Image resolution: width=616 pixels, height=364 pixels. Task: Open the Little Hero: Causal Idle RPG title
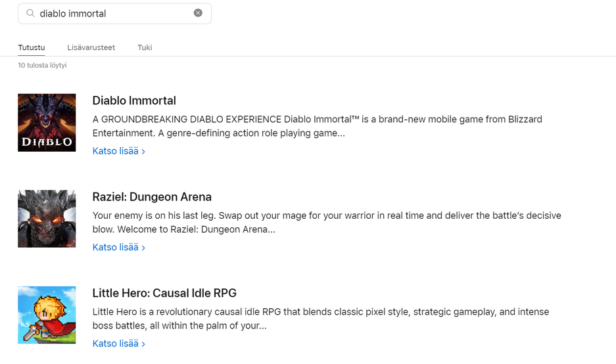pos(164,293)
